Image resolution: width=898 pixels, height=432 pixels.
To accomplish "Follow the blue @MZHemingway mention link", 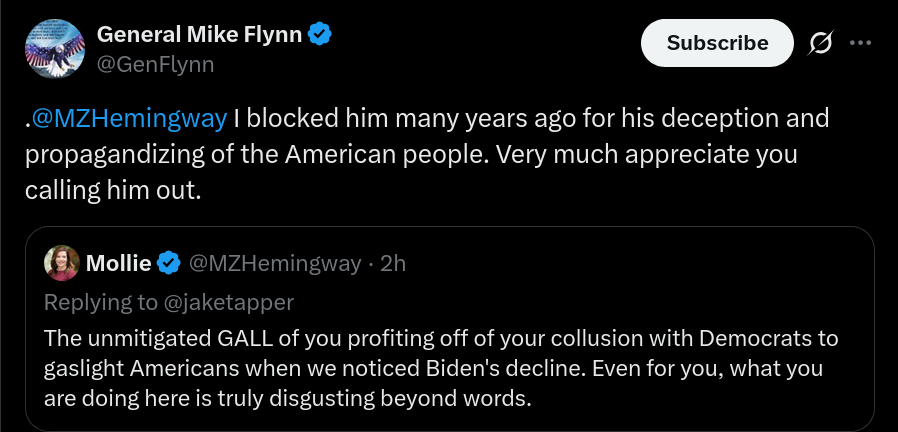I will coord(129,118).
